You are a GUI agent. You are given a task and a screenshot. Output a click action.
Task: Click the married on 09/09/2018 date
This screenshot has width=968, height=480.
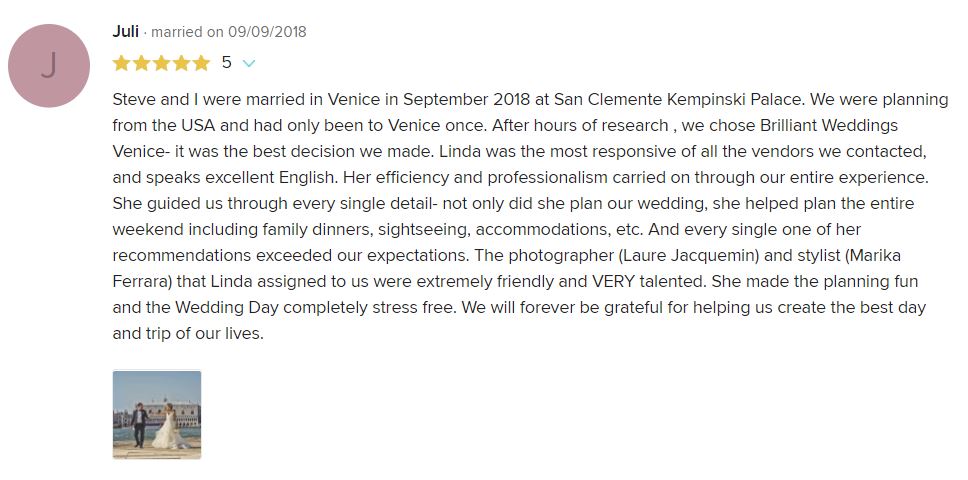pyautogui.click(x=229, y=32)
